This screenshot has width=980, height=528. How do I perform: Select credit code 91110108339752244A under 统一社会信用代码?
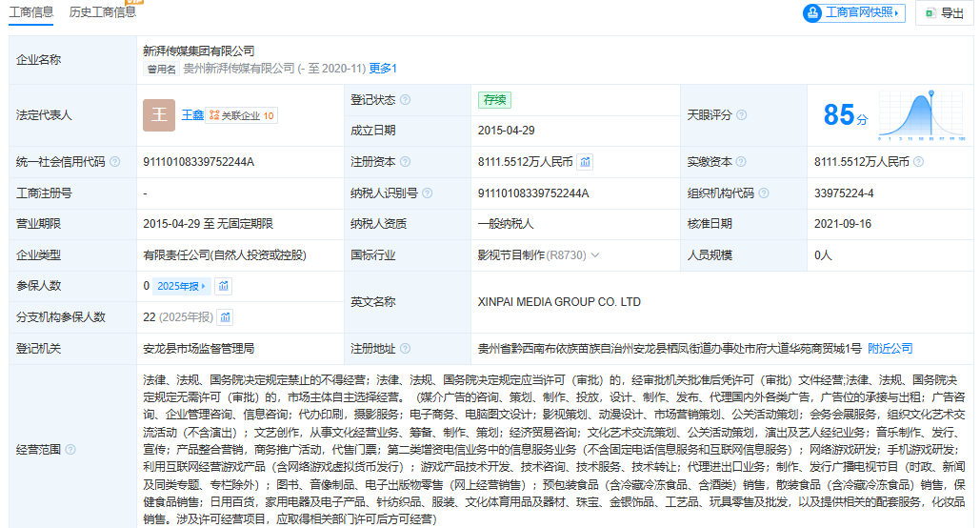click(x=199, y=162)
